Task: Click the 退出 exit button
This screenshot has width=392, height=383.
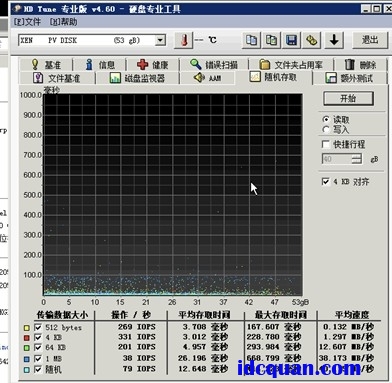Action: (370, 40)
